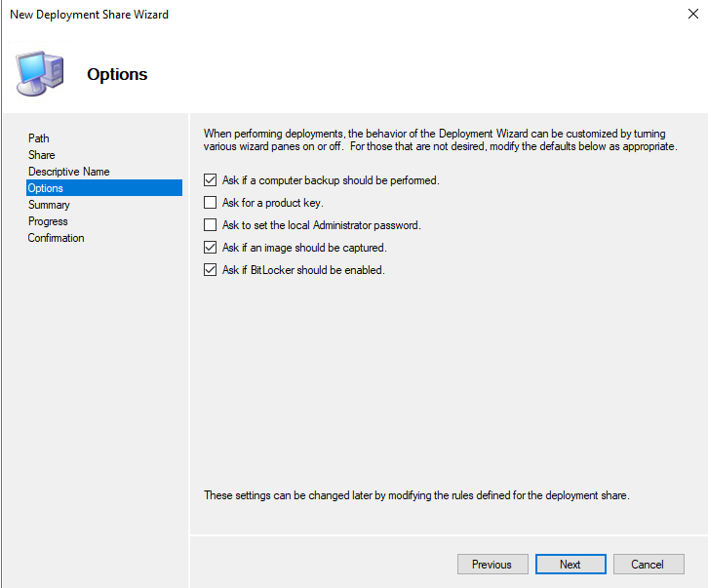Go to the Path step
The image size is (708, 588).
click(x=39, y=138)
